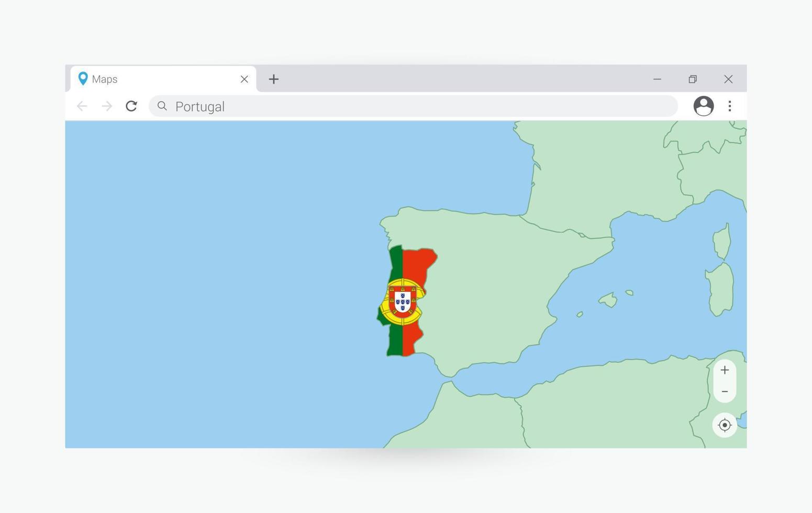Image resolution: width=812 pixels, height=513 pixels.
Task: Reload the page
Action: pos(131,106)
